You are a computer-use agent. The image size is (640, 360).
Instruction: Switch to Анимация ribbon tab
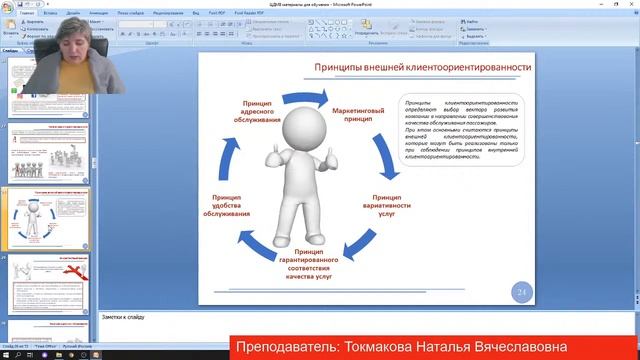tap(99, 13)
